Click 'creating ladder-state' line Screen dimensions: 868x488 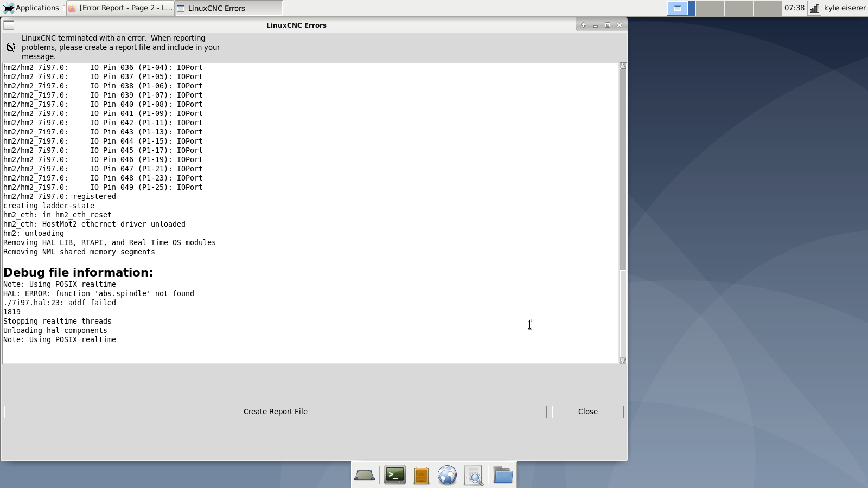[x=49, y=206]
